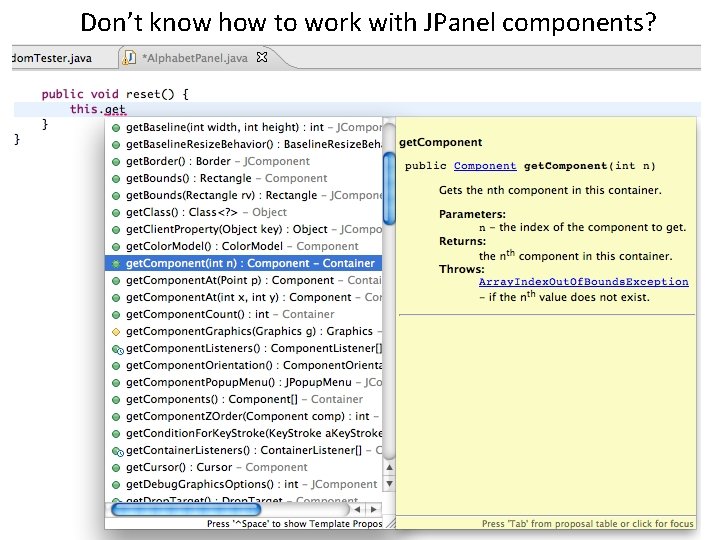Place cursor after this.get in editor
Viewport: 720px width, 540px height.
click(127, 109)
